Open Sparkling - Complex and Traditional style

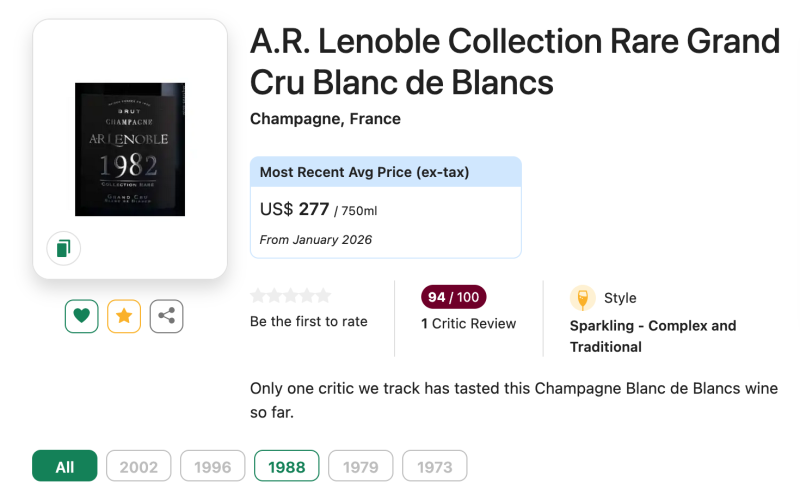[652, 336]
